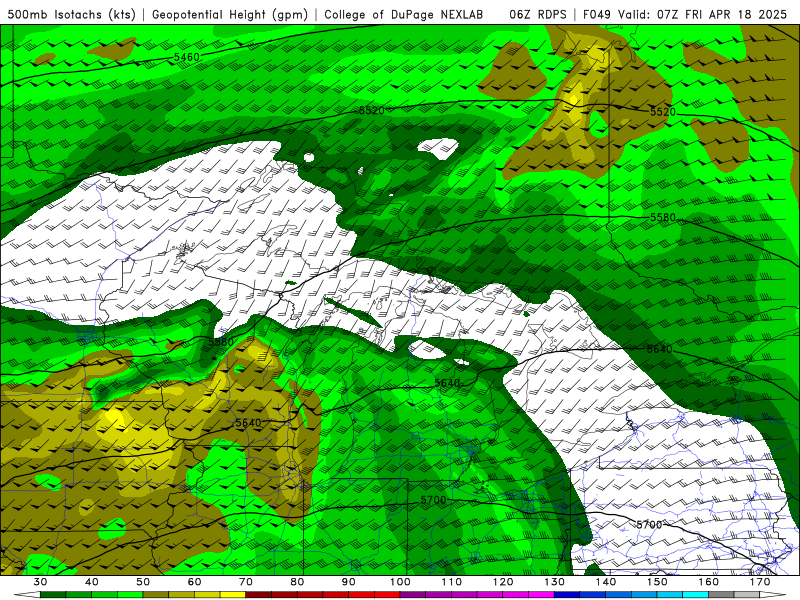Image resolution: width=800 pixels, height=600 pixels.
Task: Click the legend value 80
Action: click(x=297, y=582)
